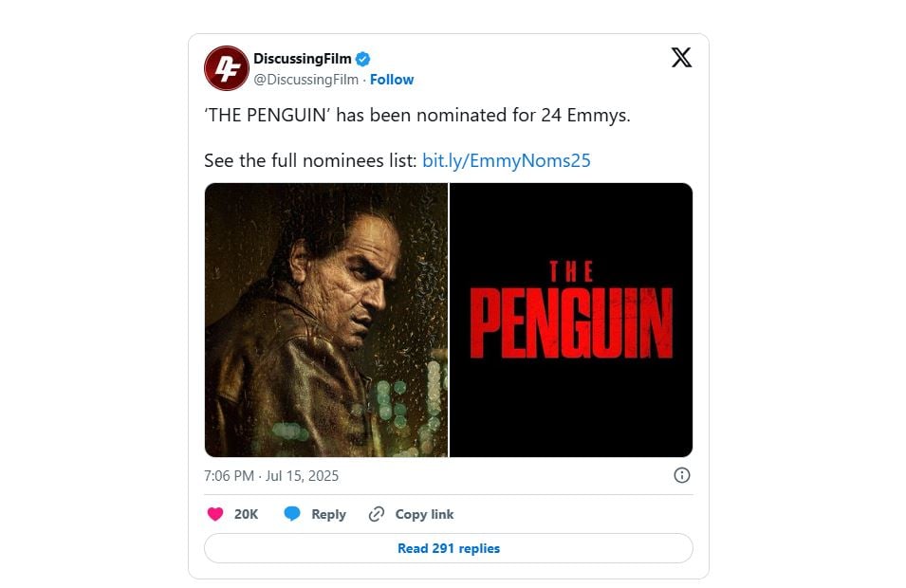The height and width of the screenshot is (588, 906).
Task: Open the @DiscussingFilm handle
Action: [x=306, y=80]
